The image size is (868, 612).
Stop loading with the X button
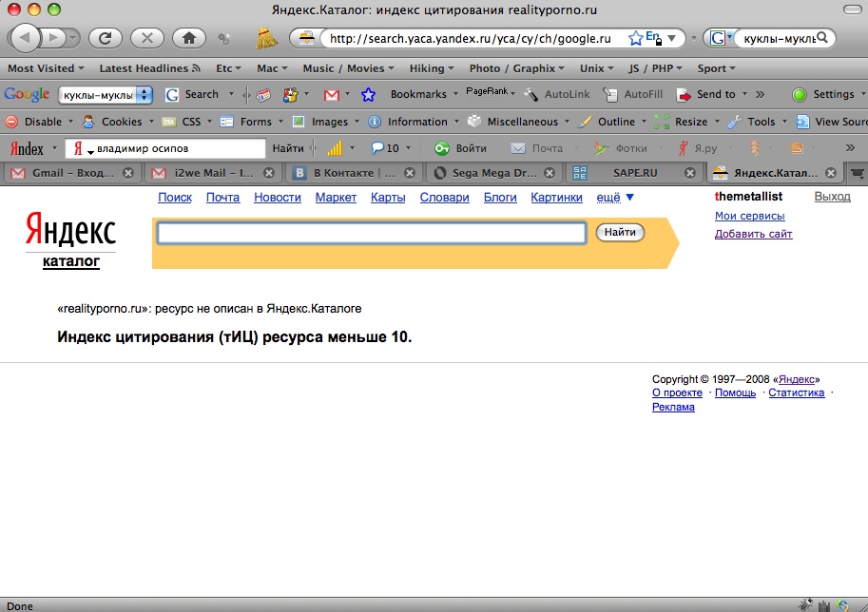point(146,38)
